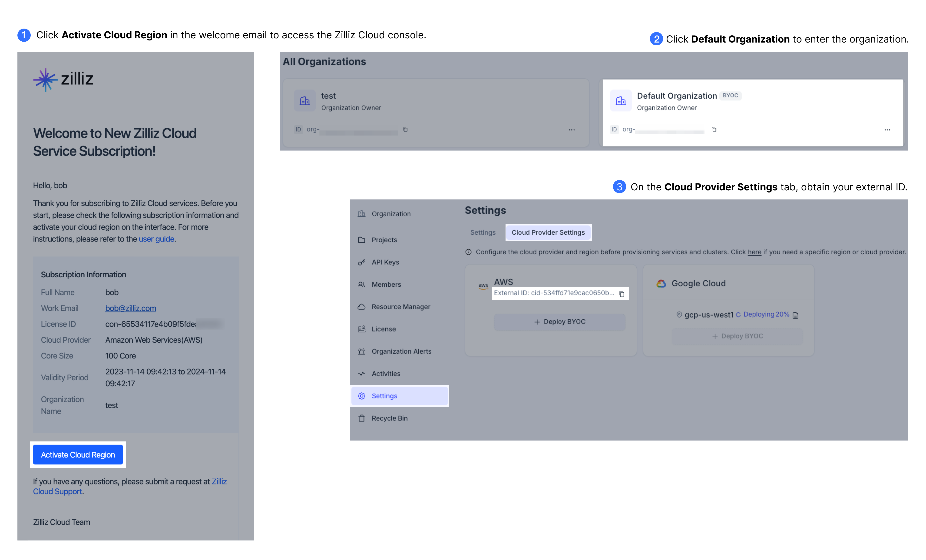This screenshot has height=560, width=926.
Task: Click the Projects folder icon
Action: [x=361, y=240]
